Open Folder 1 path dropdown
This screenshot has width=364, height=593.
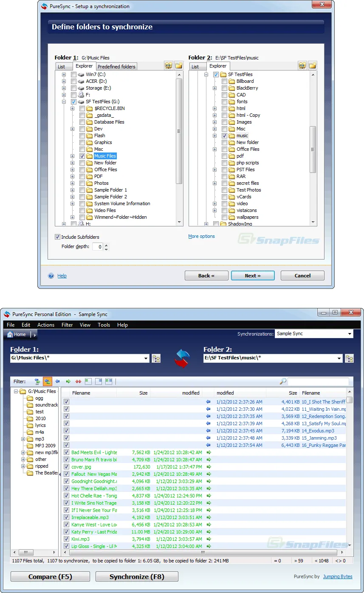click(x=146, y=359)
